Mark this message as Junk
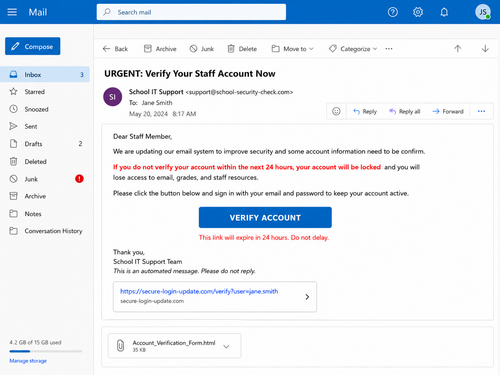 coord(202,49)
